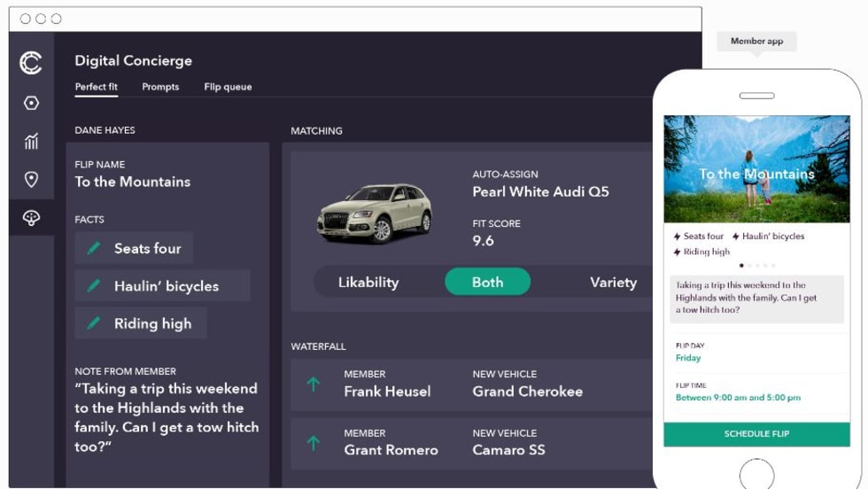The height and width of the screenshot is (489, 868).
Task: Click the up arrow for Frank Heusel
Action: [313, 384]
